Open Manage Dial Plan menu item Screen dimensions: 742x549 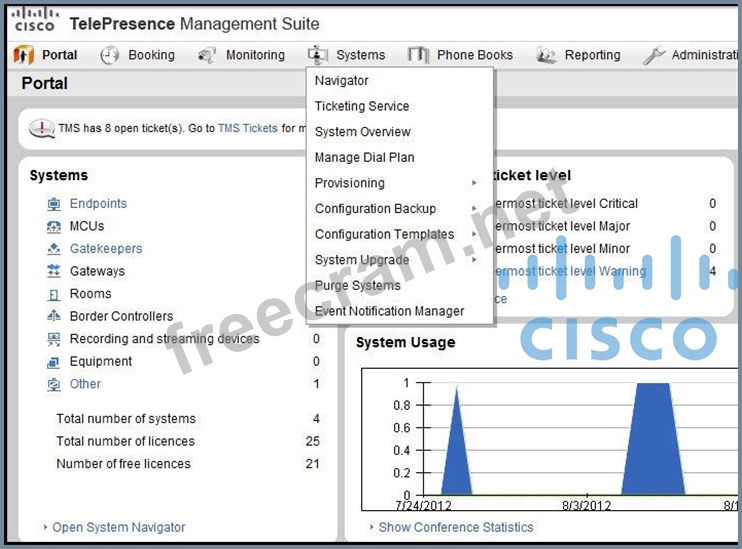click(364, 157)
